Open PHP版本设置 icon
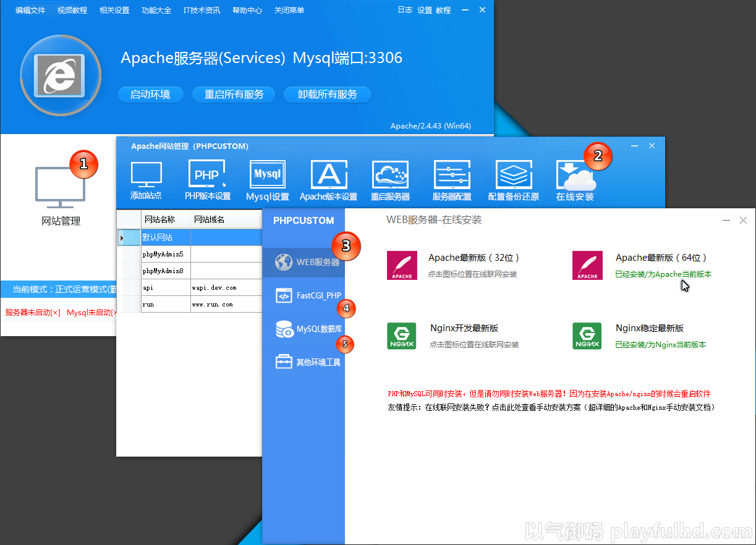Image resolution: width=756 pixels, height=545 pixels. click(207, 174)
